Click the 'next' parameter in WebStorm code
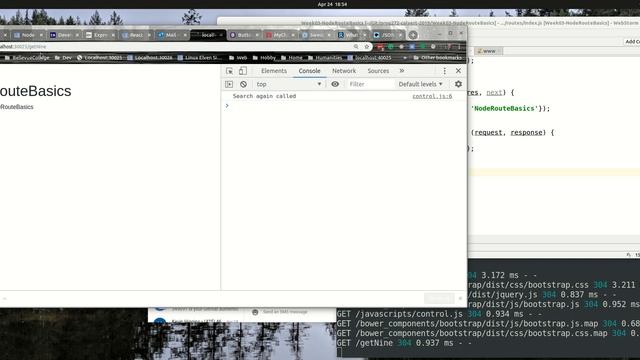640x360 pixels. (494, 93)
